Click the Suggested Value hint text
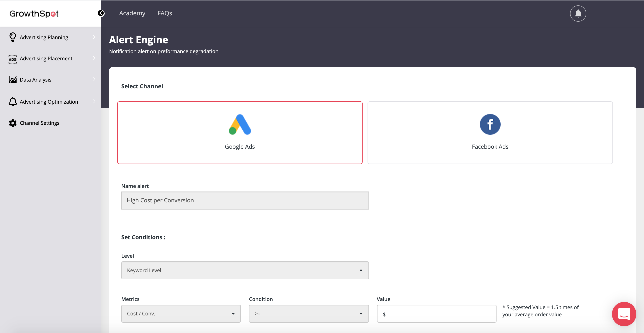 (540, 311)
